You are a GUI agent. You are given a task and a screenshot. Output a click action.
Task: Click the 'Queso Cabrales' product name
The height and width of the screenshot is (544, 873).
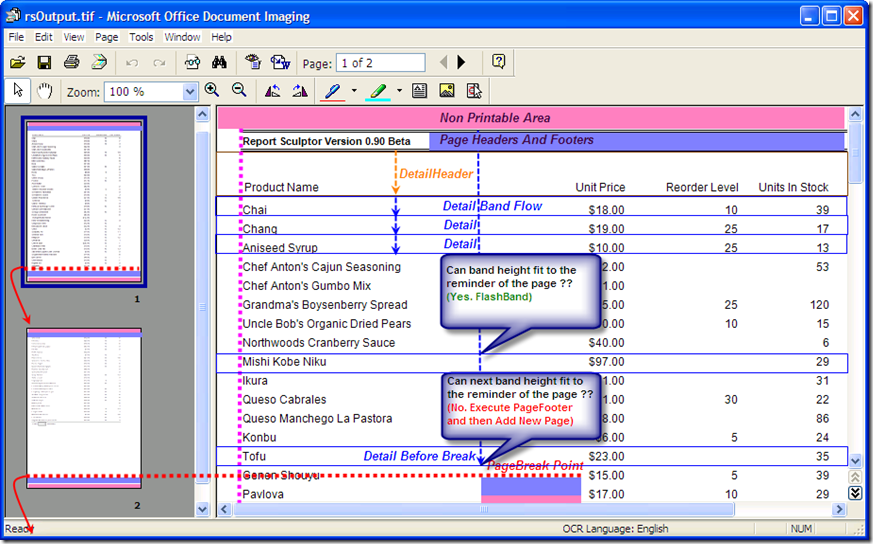click(x=284, y=399)
